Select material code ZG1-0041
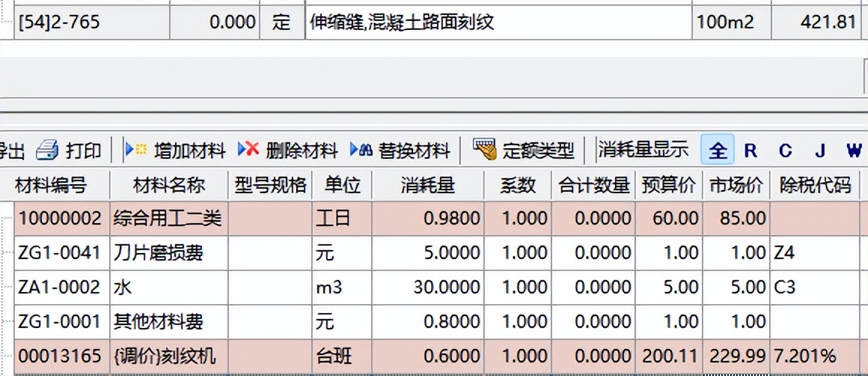 click(x=61, y=253)
